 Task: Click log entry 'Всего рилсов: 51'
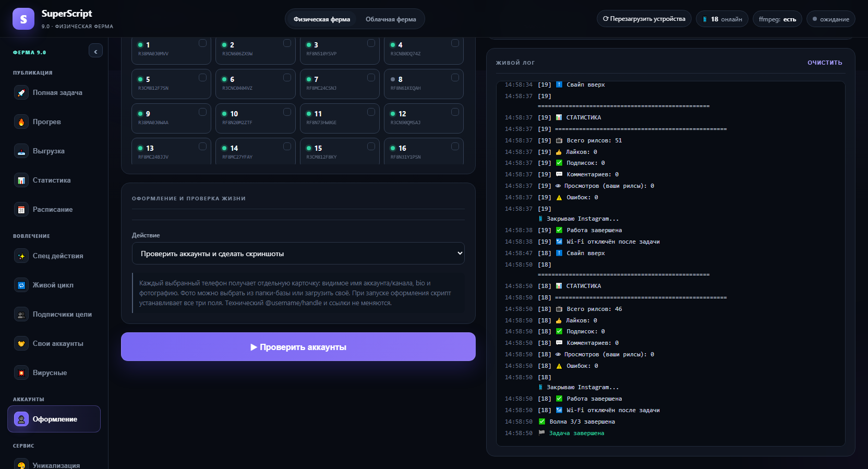tap(594, 140)
